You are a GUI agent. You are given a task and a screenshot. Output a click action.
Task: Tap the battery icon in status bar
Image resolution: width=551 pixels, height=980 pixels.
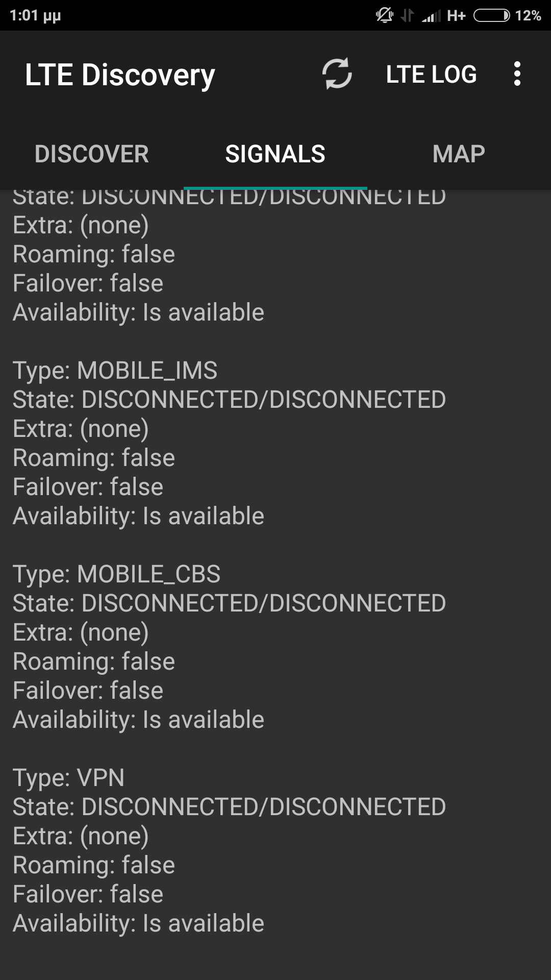click(491, 16)
